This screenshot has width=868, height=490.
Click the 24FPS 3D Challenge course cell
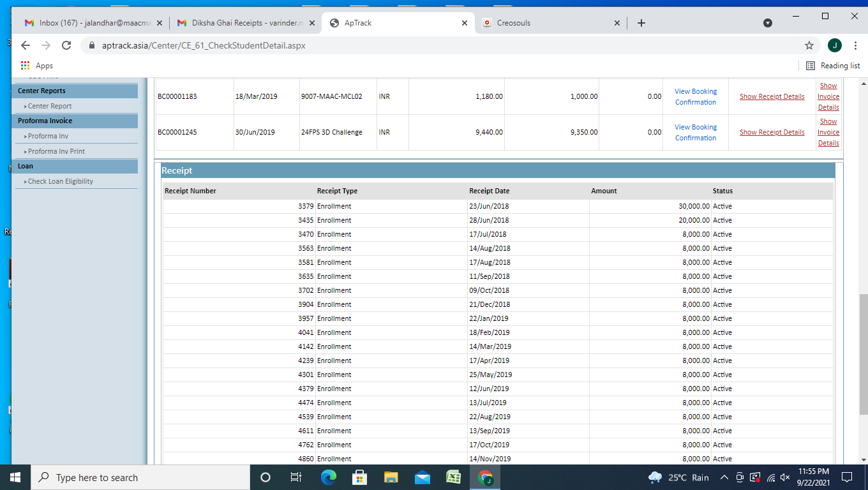pos(331,132)
